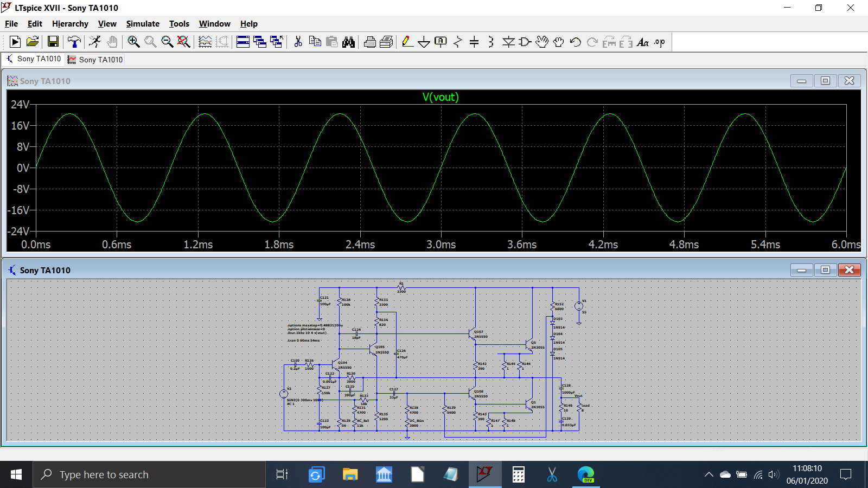
Task: Click the Print icon
Action: pyautogui.click(x=370, y=42)
